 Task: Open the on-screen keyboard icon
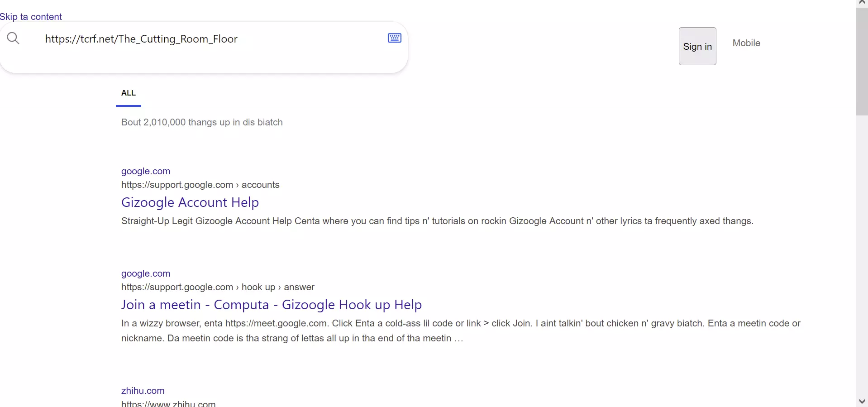coord(395,38)
